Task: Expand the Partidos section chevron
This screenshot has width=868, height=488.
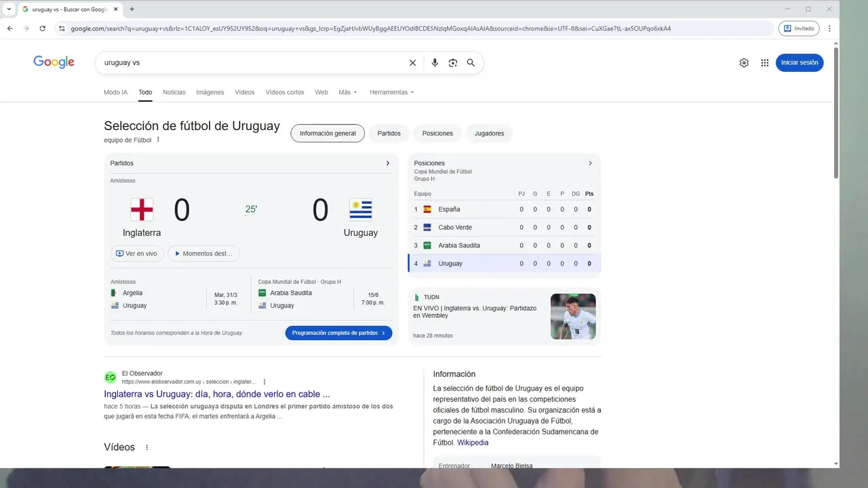Action: click(x=388, y=163)
